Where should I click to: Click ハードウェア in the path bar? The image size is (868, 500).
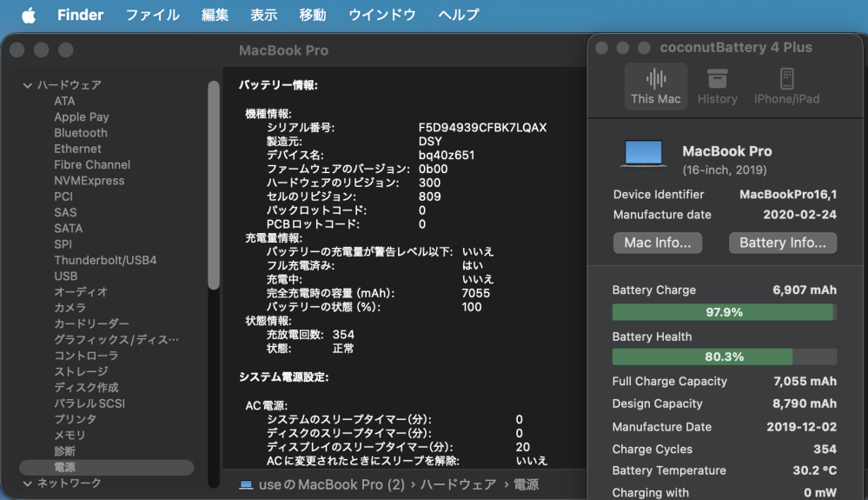point(459,484)
